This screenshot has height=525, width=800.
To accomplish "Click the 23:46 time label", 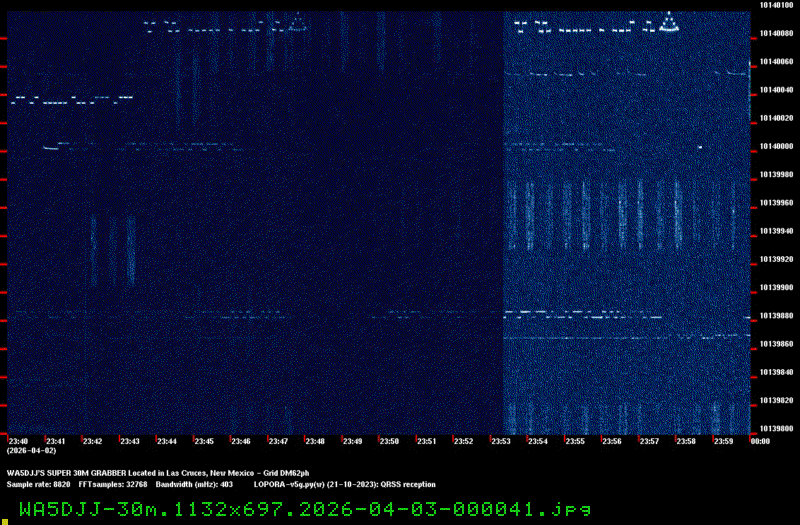I will (x=241, y=441).
